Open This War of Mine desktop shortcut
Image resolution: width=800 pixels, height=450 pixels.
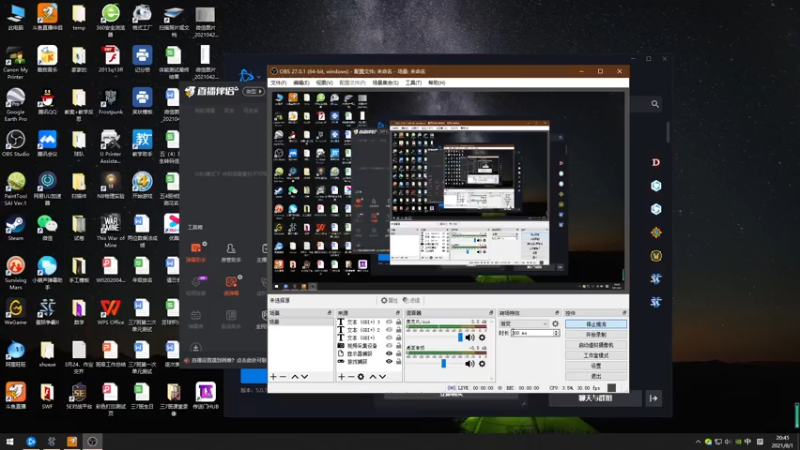110,231
